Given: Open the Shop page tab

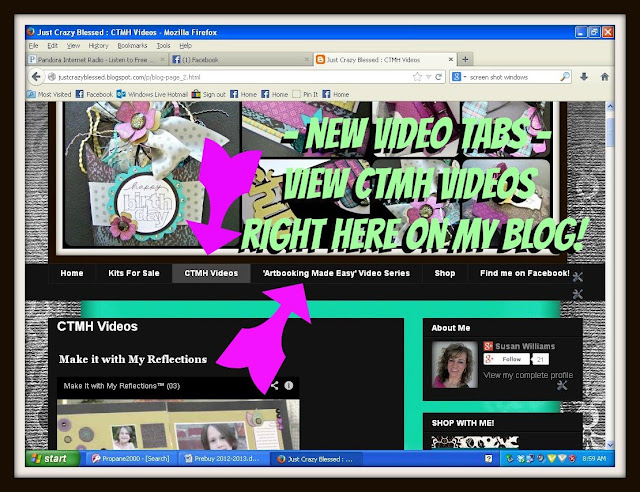Looking at the screenshot, I should coord(444,274).
